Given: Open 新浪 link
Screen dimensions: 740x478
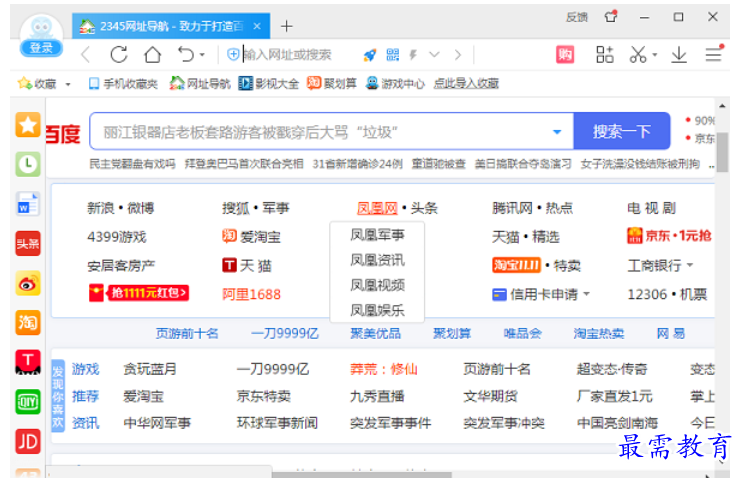Looking at the screenshot, I should [x=101, y=208].
